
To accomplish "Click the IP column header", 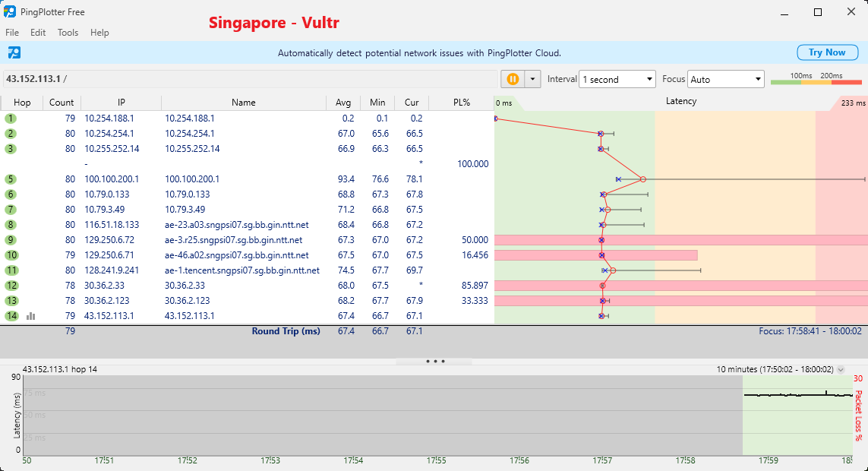I will [x=122, y=103].
